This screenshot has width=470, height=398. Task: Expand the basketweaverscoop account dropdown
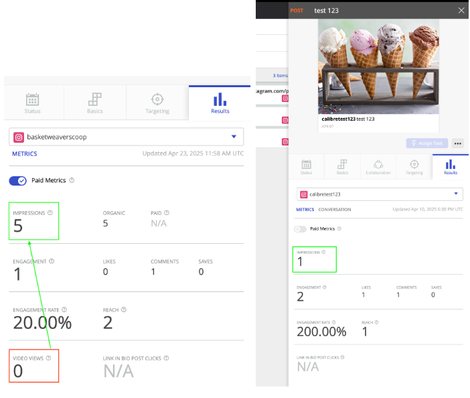126,137
